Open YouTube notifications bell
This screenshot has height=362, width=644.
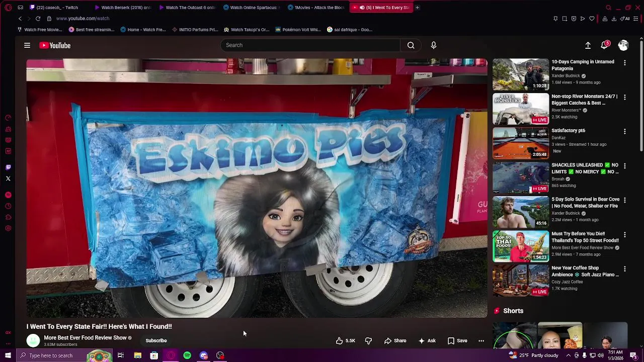click(604, 45)
